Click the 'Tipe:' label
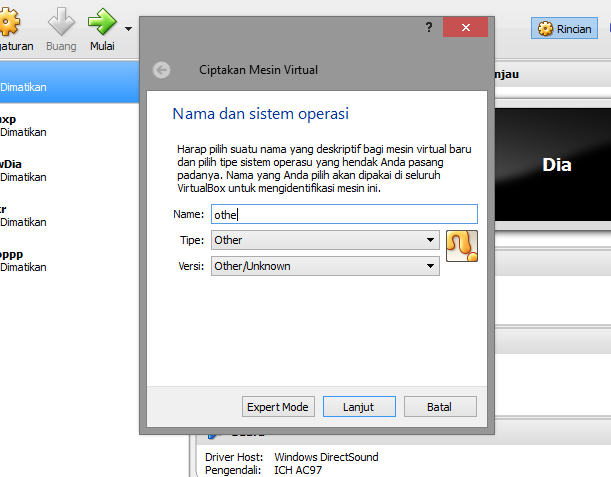This screenshot has height=477, width=611. pos(192,240)
